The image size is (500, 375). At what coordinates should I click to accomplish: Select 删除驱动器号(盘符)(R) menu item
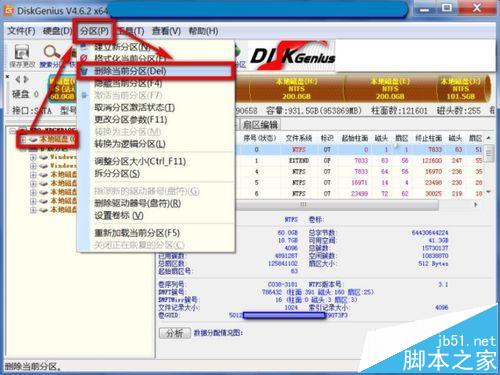tap(155, 203)
